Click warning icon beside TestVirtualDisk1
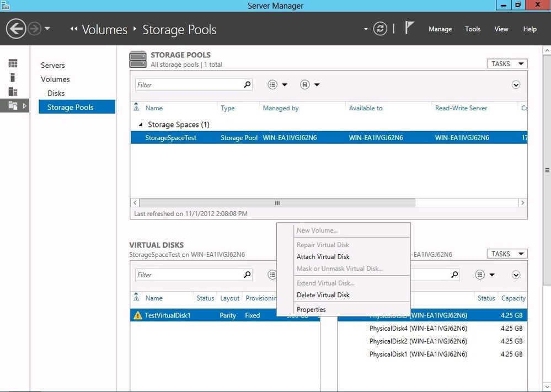This screenshot has height=392, width=551. pos(138,315)
